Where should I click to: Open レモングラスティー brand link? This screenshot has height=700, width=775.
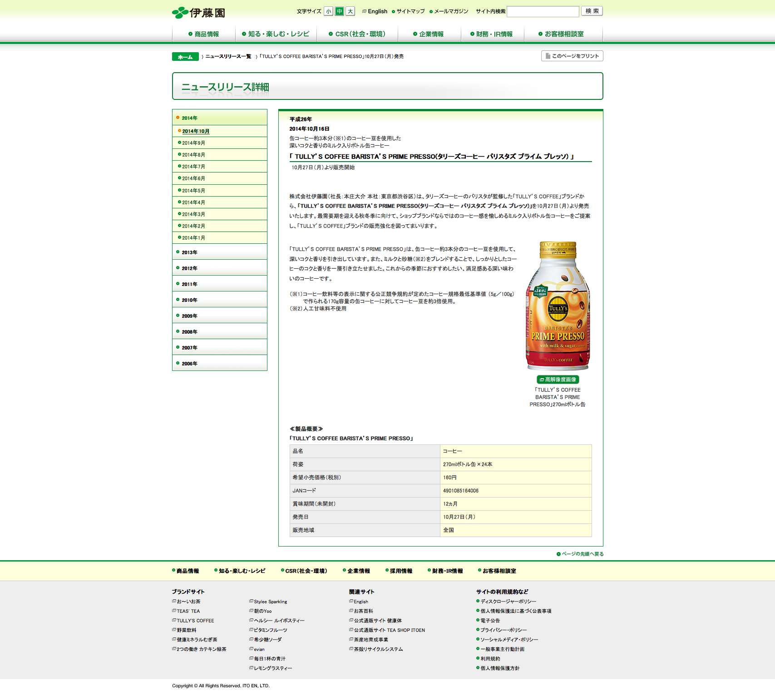pyautogui.click(x=271, y=668)
